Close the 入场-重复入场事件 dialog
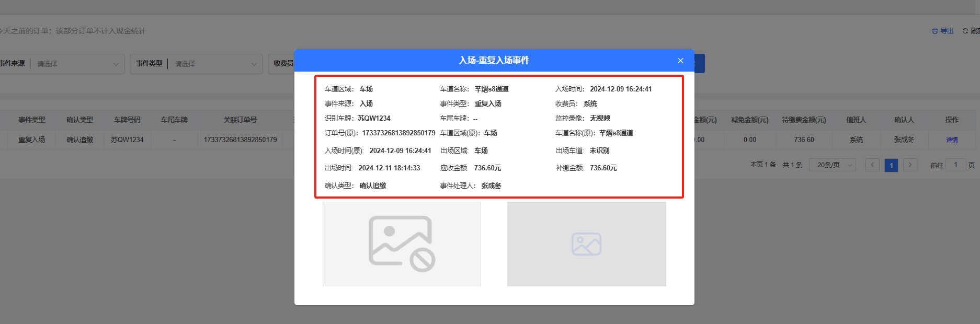Image resolution: width=980 pixels, height=324 pixels. 680,61
